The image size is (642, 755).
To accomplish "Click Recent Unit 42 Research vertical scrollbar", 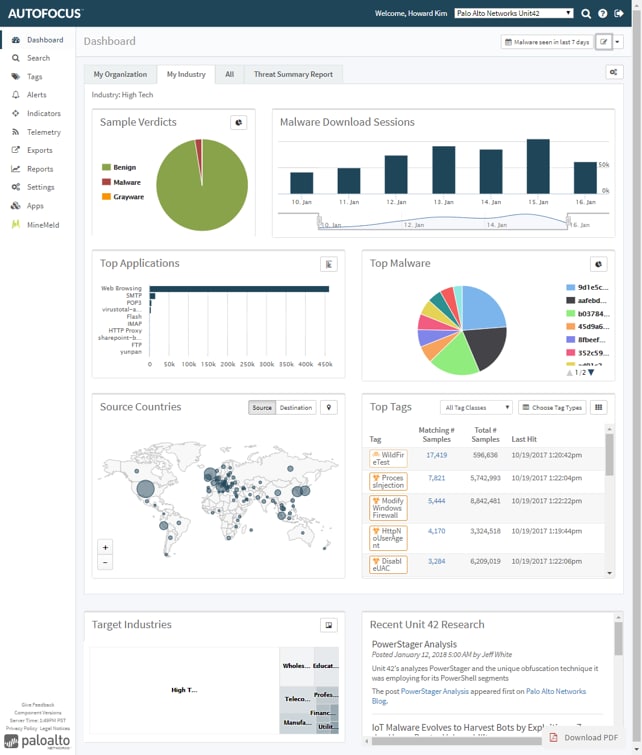I will pos(618,638).
